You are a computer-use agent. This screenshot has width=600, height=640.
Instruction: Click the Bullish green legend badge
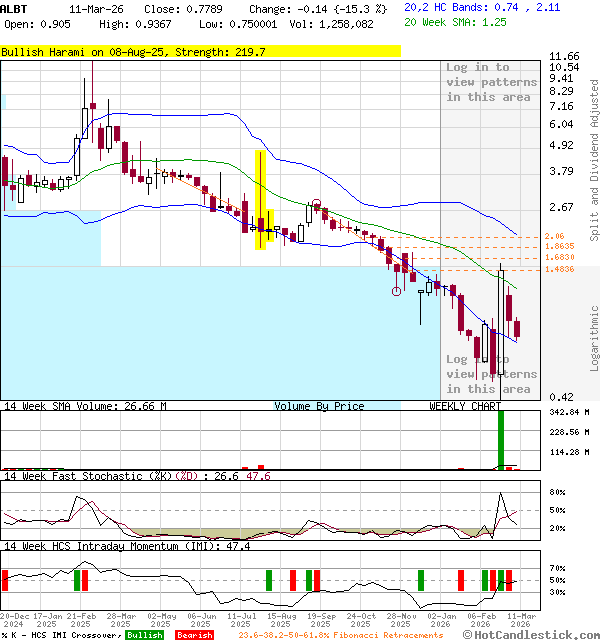click(144, 634)
